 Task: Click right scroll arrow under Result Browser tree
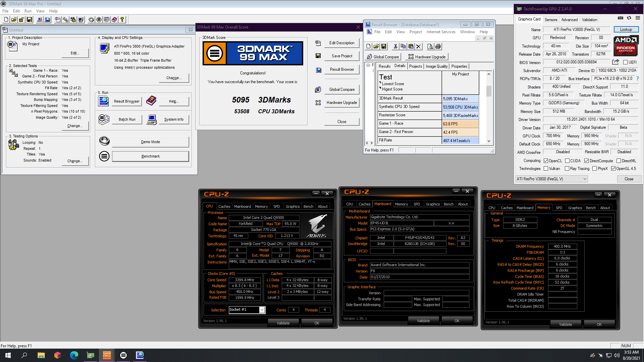[x=372, y=143]
